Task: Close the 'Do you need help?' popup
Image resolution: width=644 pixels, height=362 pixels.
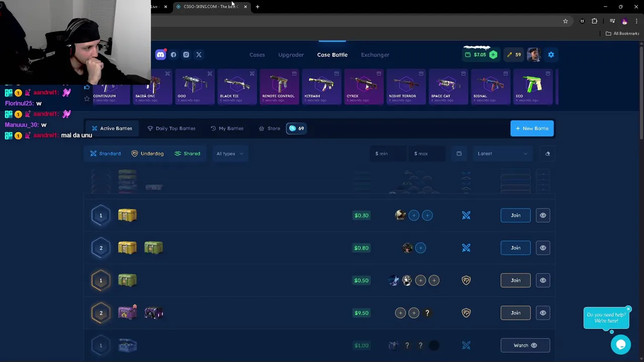Action: point(628,309)
